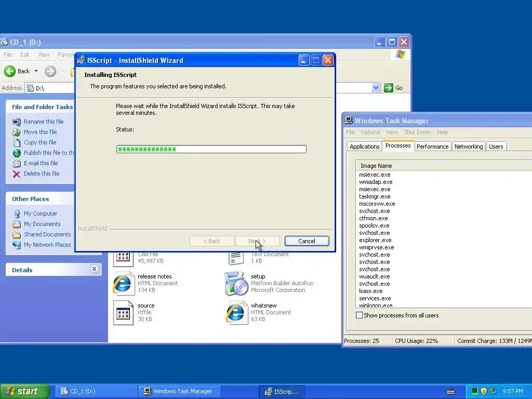Select the setup Platform Builder AutoRun icon
Viewport: 532px width, 399px height.
[236, 283]
